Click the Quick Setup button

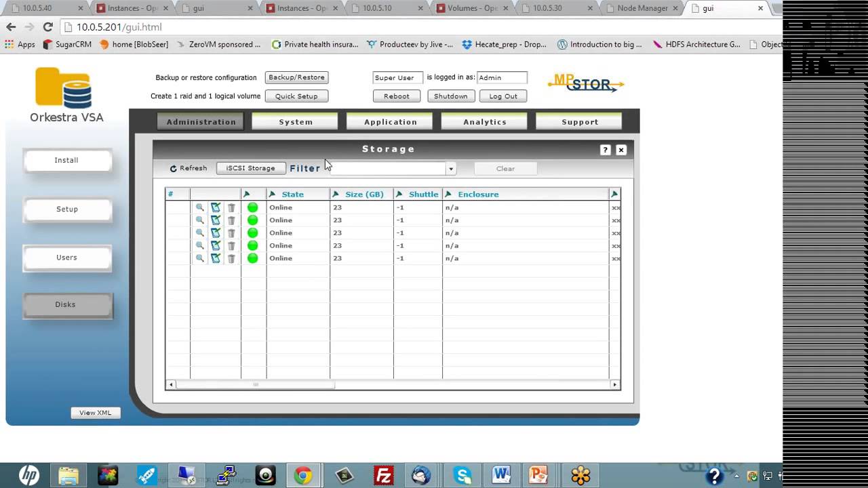[x=296, y=96]
